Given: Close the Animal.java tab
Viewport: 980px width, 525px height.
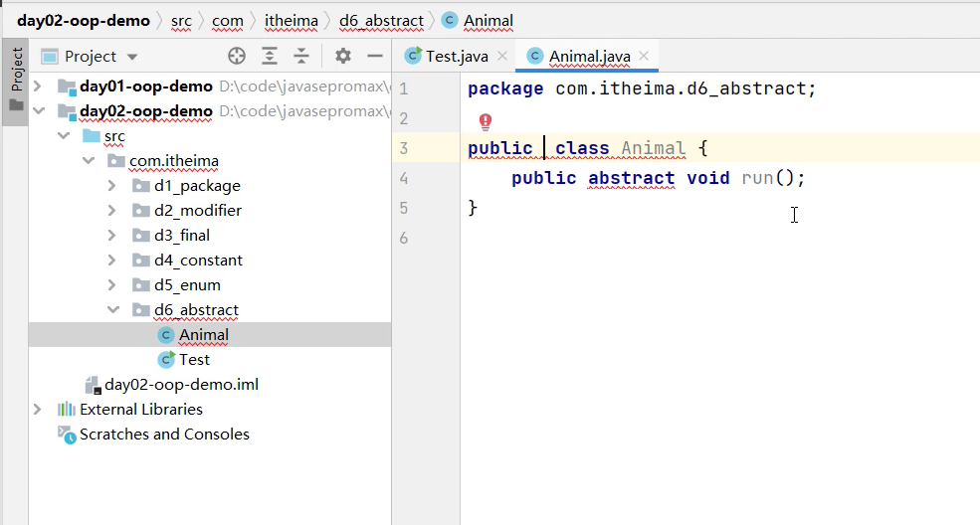Looking at the screenshot, I should point(645,57).
